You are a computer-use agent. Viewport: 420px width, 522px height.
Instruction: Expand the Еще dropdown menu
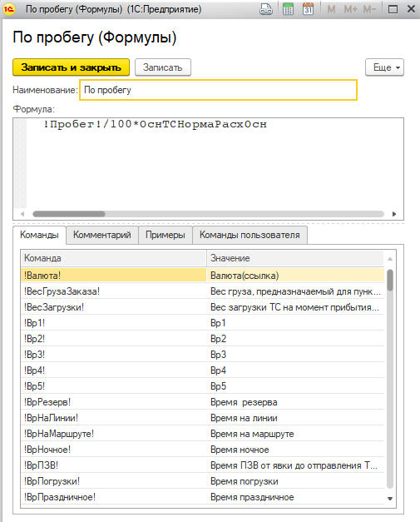click(384, 67)
